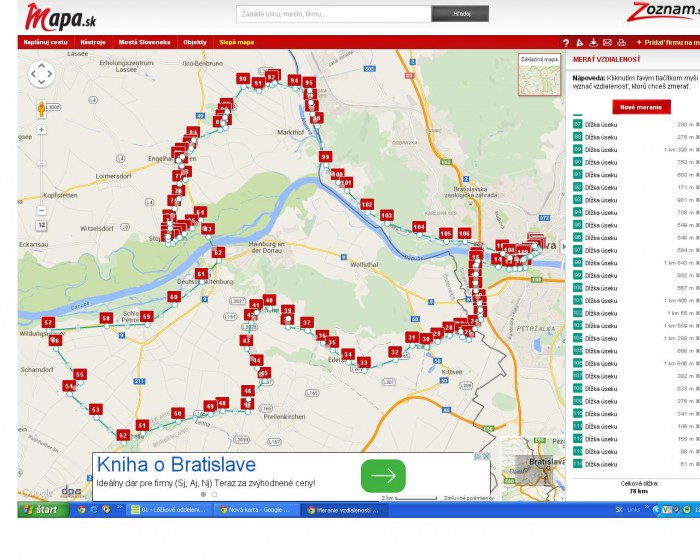700x560 pixels.
Task: Start new measurement with Nové meranie
Action: pos(641,107)
